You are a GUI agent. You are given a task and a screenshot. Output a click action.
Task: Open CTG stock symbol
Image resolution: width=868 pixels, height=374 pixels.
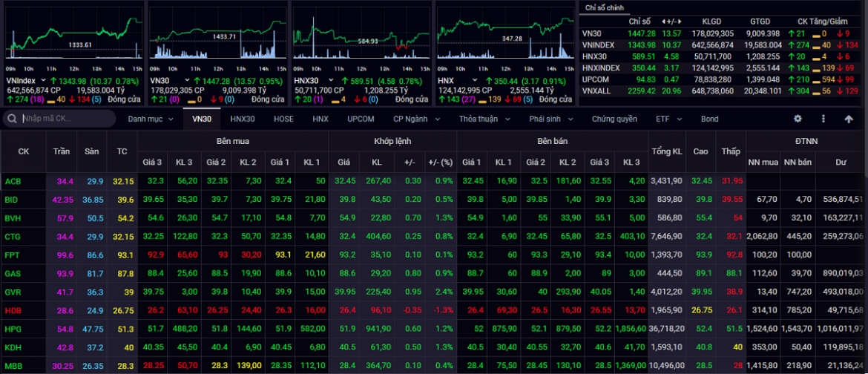point(12,237)
